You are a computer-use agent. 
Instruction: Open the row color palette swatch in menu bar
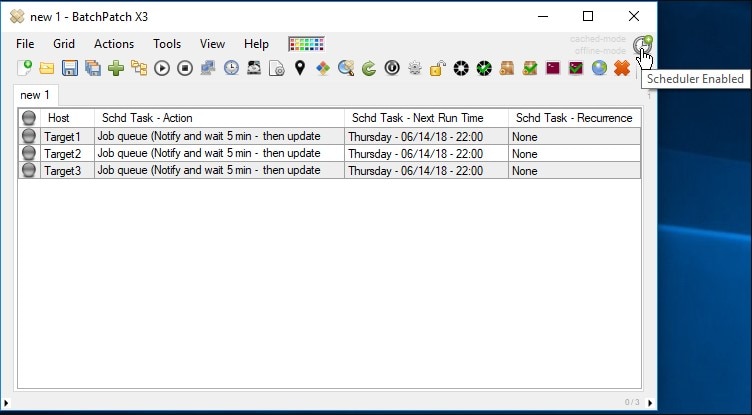pos(306,44)
